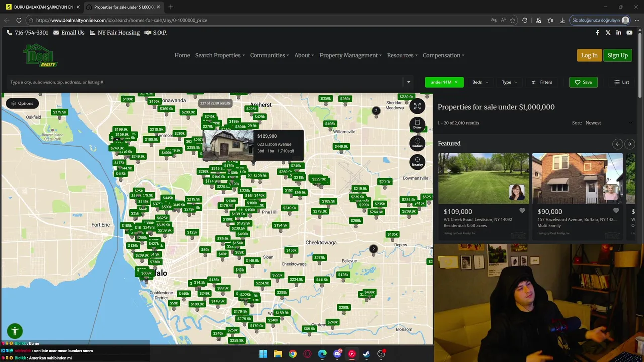This screenshot has height=362, width=644.
Task: Open a new browser tab
Action: pyautogui.click(x=171, y=7)
